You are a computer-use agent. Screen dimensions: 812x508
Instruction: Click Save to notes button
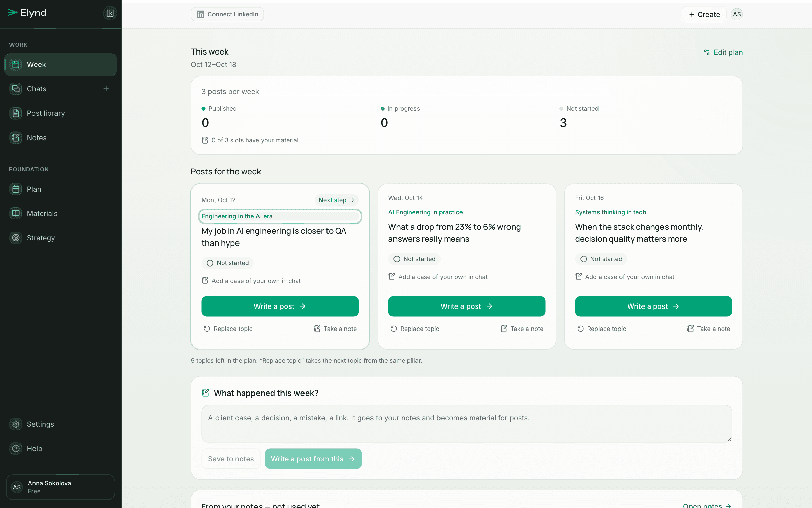231,459
